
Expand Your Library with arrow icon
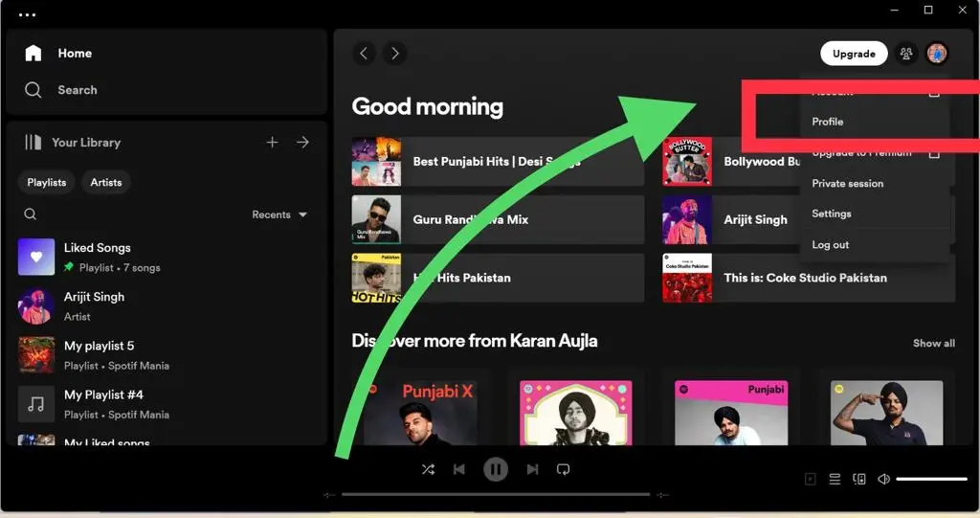coord(302,143)
